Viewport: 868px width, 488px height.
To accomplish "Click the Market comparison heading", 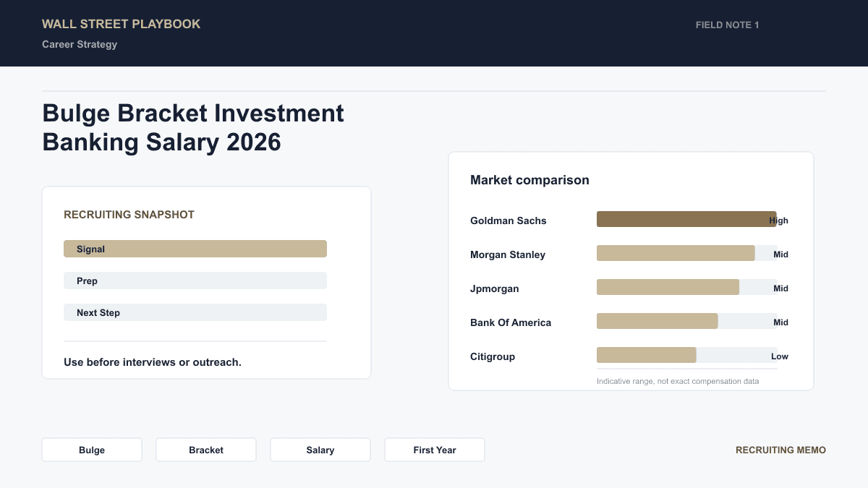I will coord(529,180).
